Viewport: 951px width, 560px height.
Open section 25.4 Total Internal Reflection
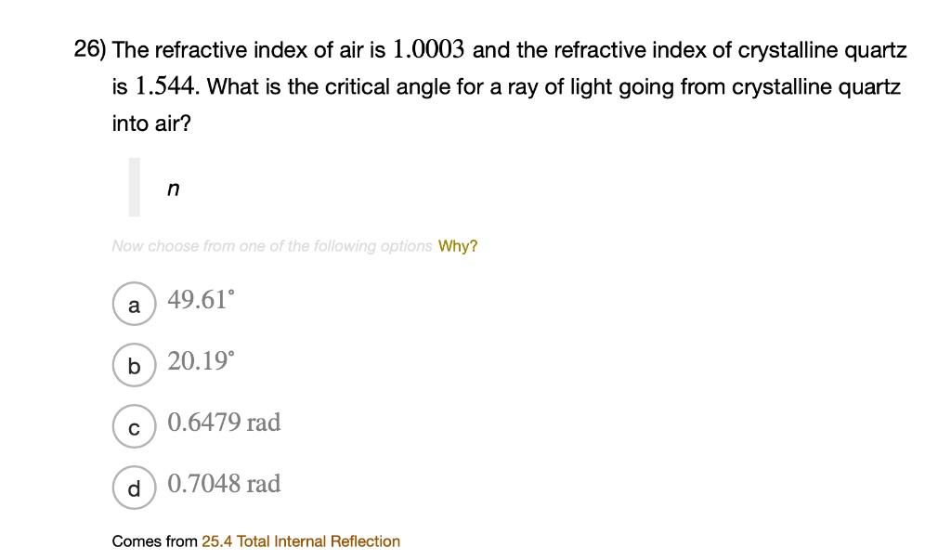pos(300,541)
